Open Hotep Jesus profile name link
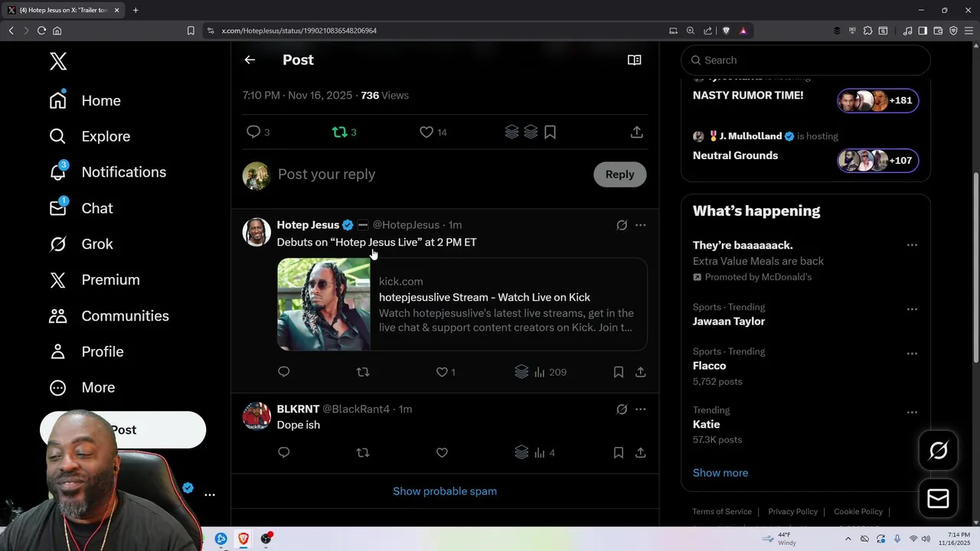This screenshot has height=551, width=980. [308, 225]
